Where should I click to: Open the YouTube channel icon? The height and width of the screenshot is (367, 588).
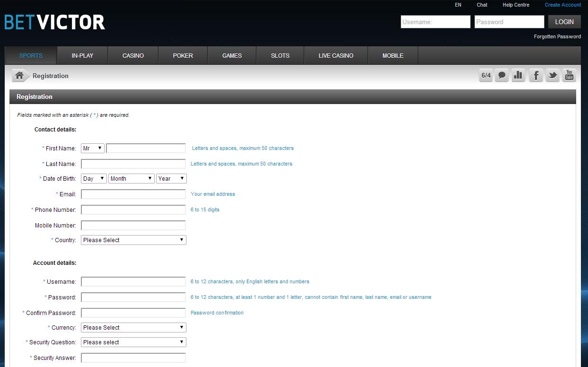pos(569,75)
